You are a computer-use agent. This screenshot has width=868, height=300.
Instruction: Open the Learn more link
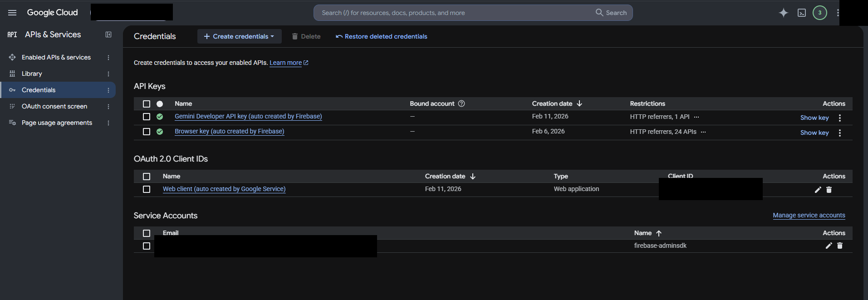[289, 63]
